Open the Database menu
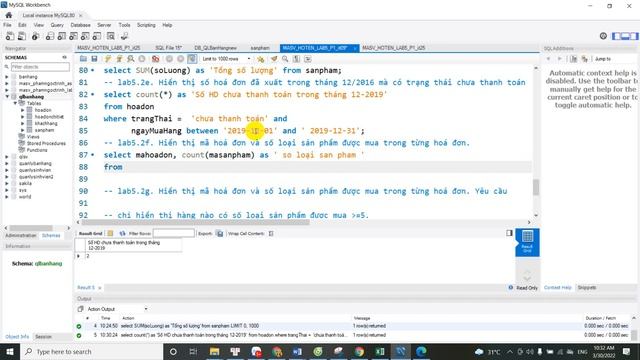This screenshot has height=360, width=640. pyautogui.click(x=80, y=25)
